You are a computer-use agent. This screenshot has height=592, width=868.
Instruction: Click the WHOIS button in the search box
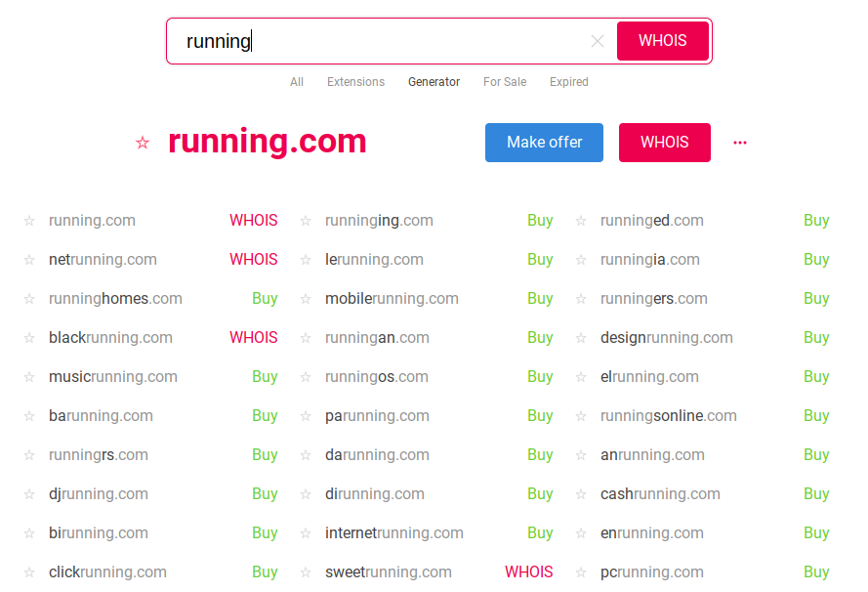pos(663,41)
